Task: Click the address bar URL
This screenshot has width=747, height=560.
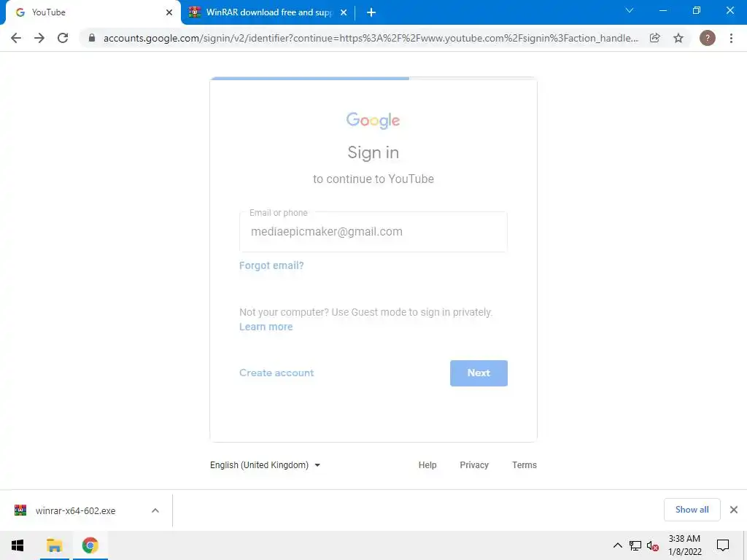Action: pos(370,38)
